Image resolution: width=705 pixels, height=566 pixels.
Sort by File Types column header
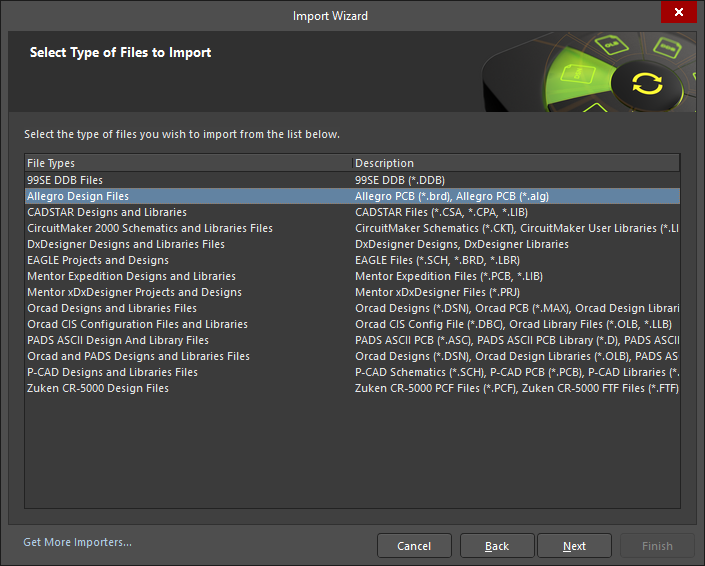(189, 163)
